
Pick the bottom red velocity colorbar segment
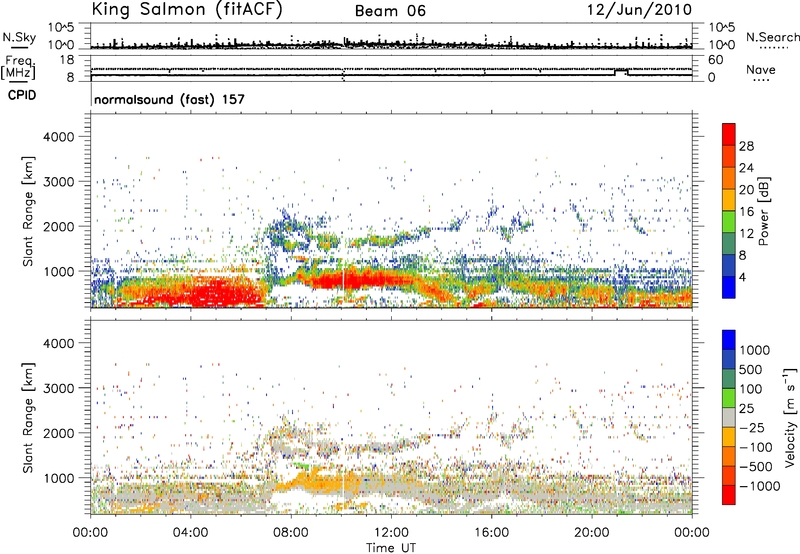(729, 495)
